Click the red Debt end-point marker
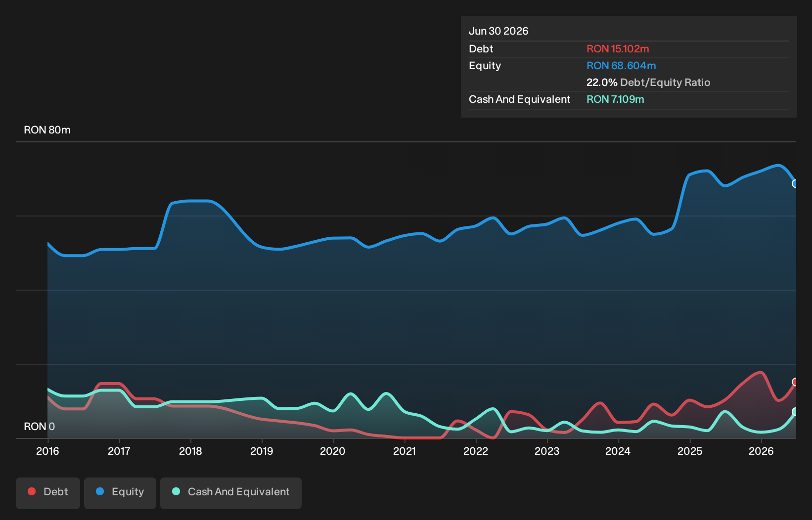This screenshot has width=812, height=520. tap(795, 382)
